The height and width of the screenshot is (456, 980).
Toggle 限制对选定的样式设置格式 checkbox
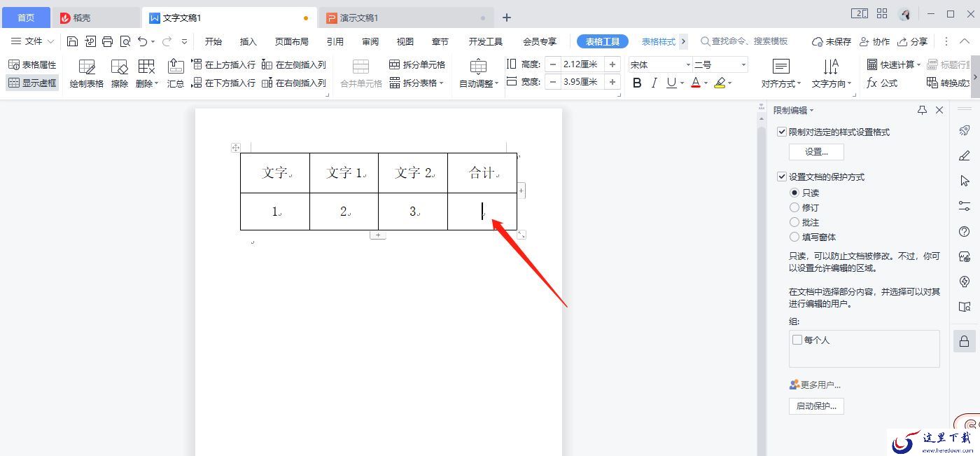782,132
